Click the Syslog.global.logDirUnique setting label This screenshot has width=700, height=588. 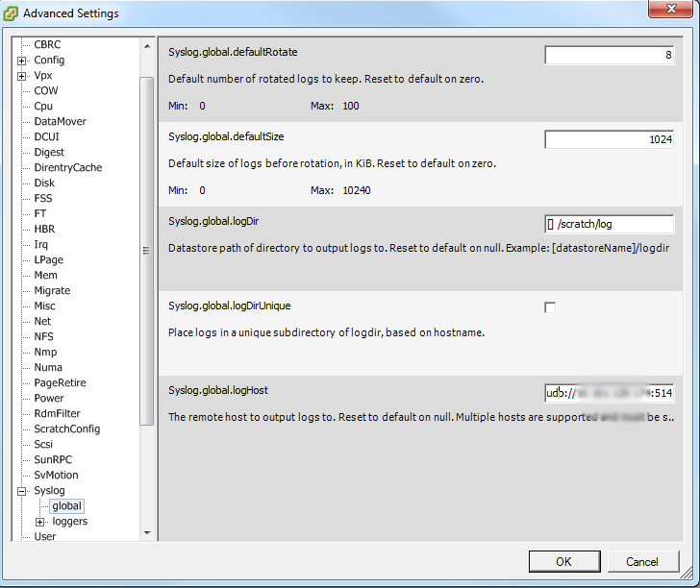click(x=230, y=306)
